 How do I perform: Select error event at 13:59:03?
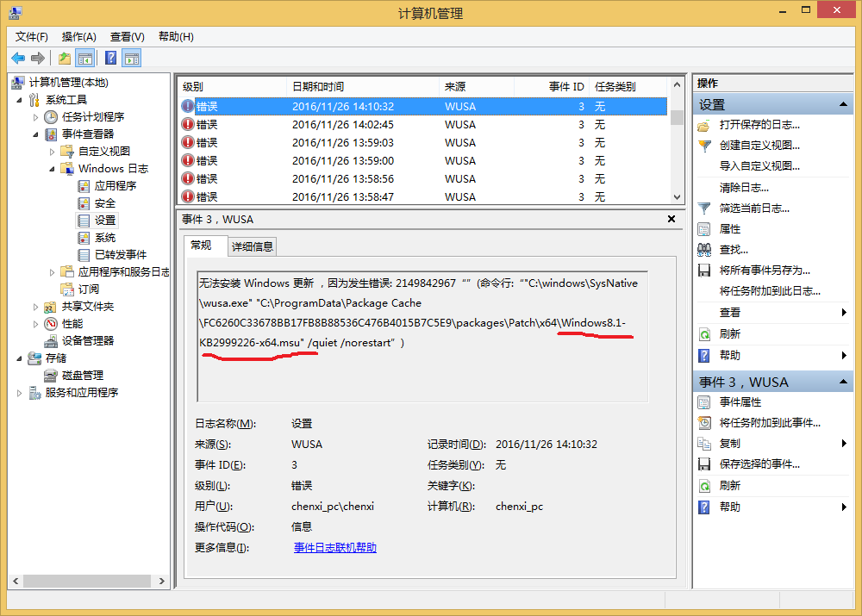[422, 143]
